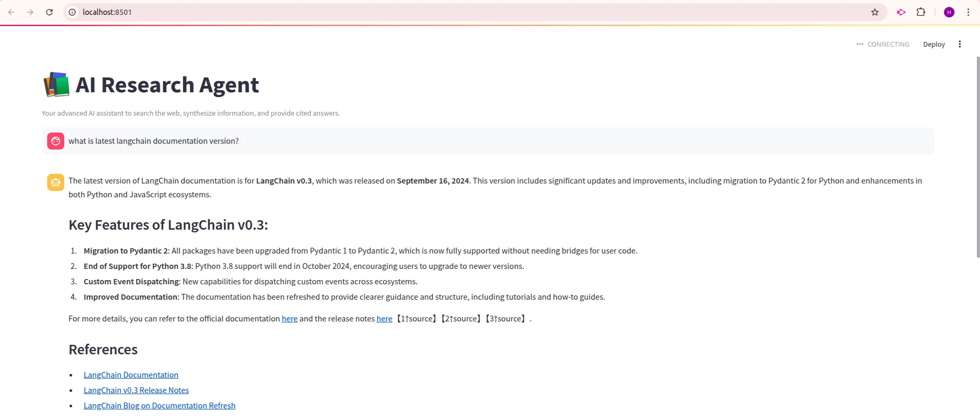Bookmark this page with the star icon
The image size is (980, 418).
[875, 12]
